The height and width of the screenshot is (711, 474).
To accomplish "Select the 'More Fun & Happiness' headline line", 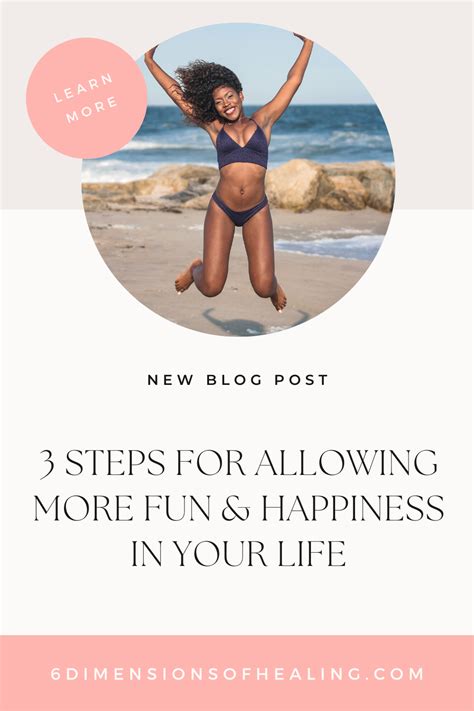I will click(x=239, y=507).
